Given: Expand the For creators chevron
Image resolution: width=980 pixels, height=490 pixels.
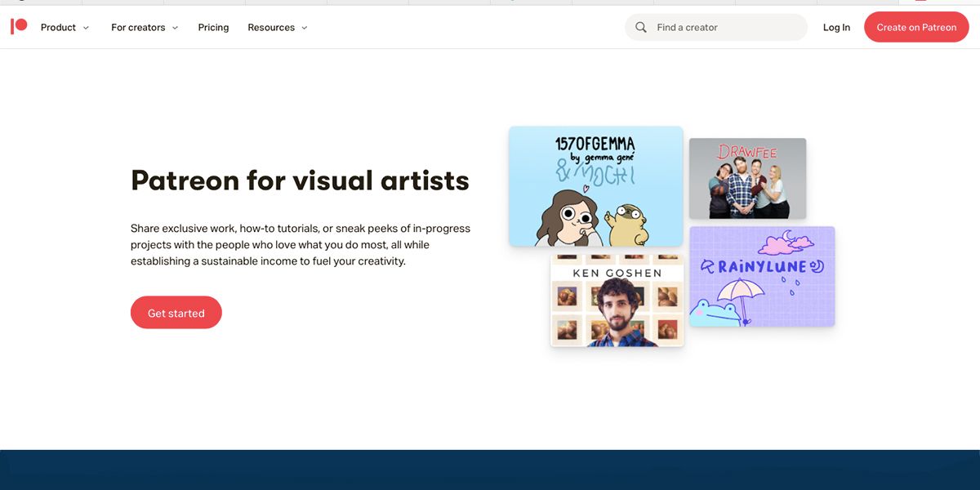Looking at the screenshot, I should [175, 28].
